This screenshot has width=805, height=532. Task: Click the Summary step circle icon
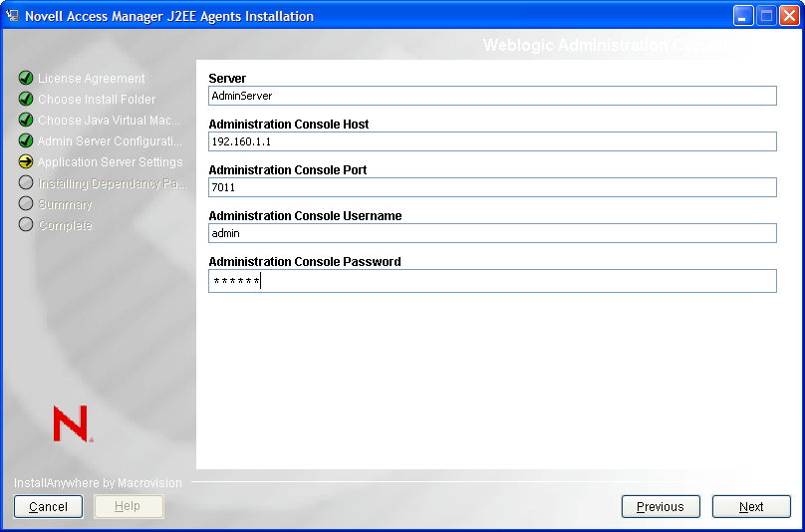pyautogui.click(x=26, y=204)
